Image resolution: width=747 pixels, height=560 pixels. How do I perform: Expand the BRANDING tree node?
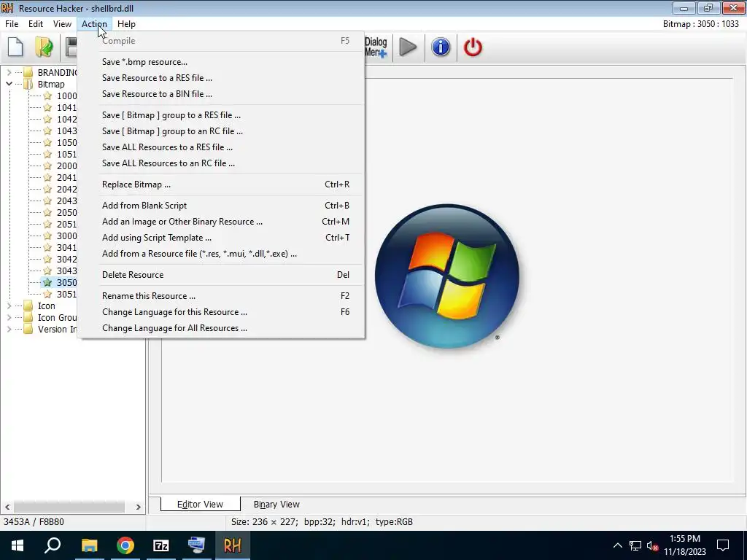point(9,72)
